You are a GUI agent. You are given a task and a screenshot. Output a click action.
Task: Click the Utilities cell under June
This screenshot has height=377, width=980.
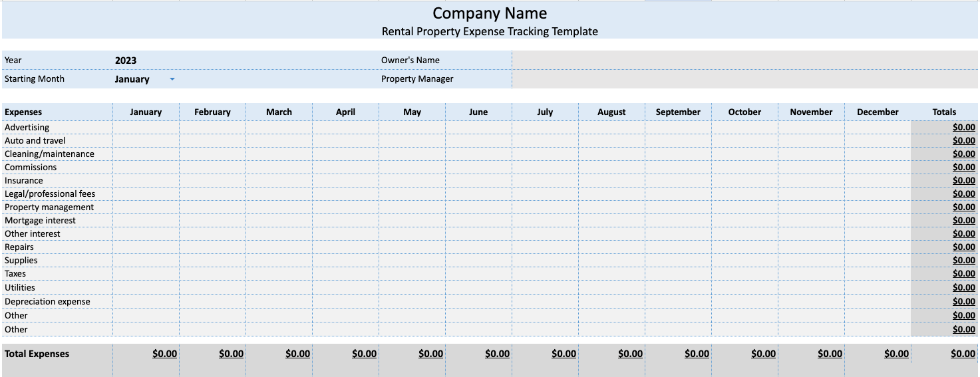tap(478, 287)
